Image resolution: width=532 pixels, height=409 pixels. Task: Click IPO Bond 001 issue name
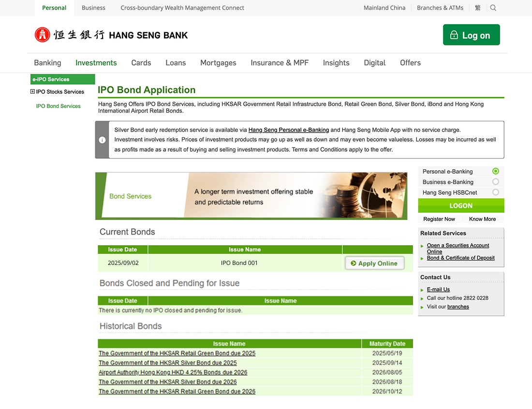(239, 263)
